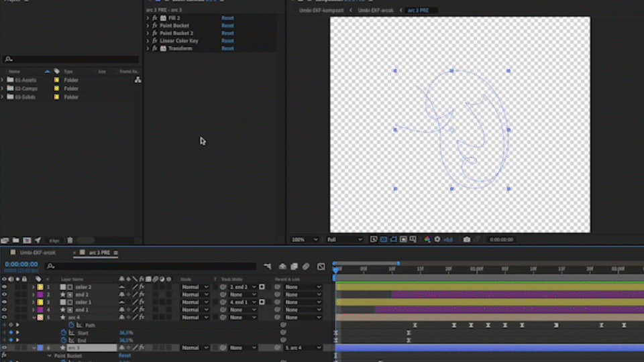Reset the Paint Bucket 2 effect
644x362 pixels.
pyautogui.click(x=227, y=34)
